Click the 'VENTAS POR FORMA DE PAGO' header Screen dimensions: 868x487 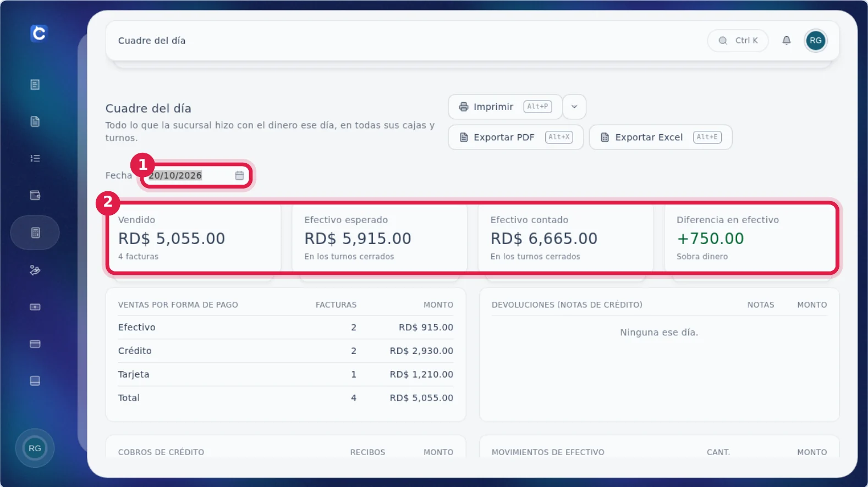click(178, 305)
